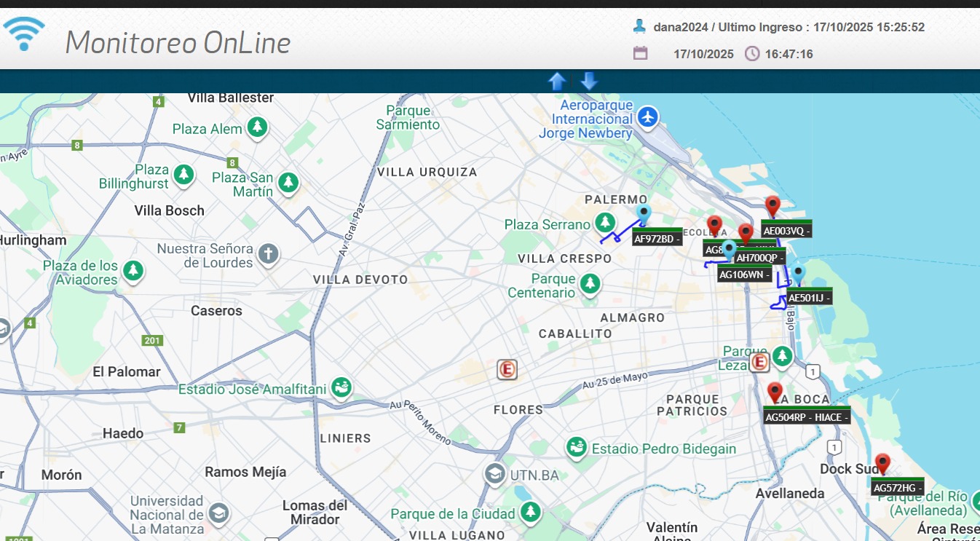Click the blue up arrow icon
Image resolution: width=980 pixels, height=541 pixels.
[x=557, y=81]
